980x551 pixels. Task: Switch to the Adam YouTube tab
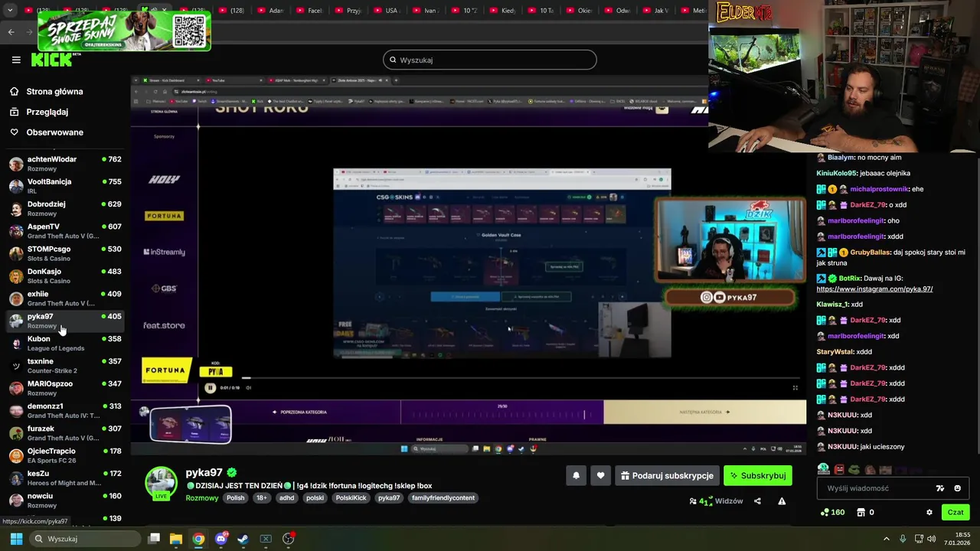(271, 11)
